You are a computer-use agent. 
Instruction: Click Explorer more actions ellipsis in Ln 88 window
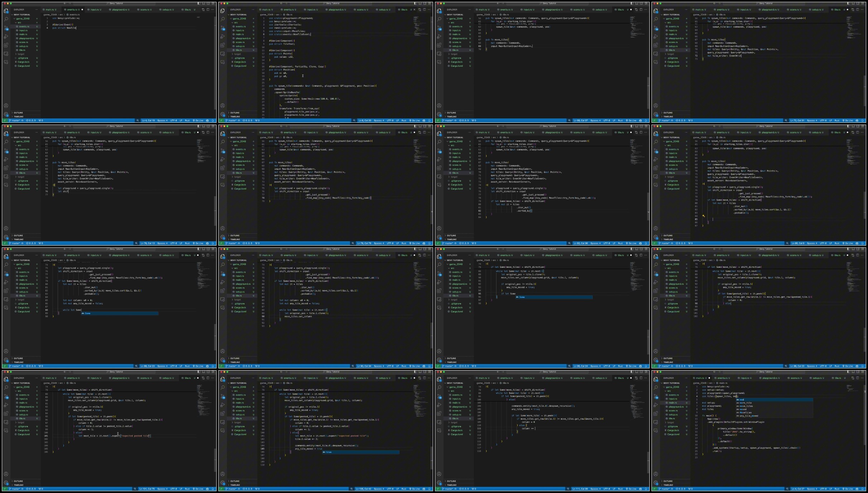point(37,255)
